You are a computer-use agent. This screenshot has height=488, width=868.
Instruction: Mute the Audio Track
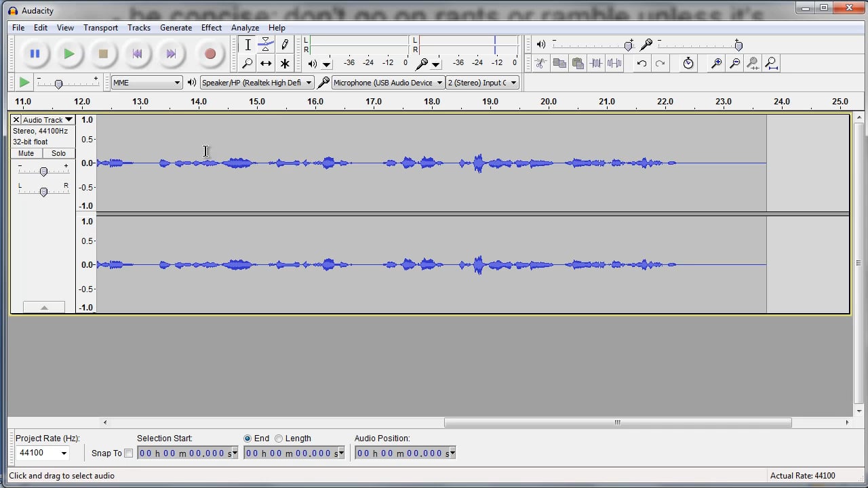(25, 153)
